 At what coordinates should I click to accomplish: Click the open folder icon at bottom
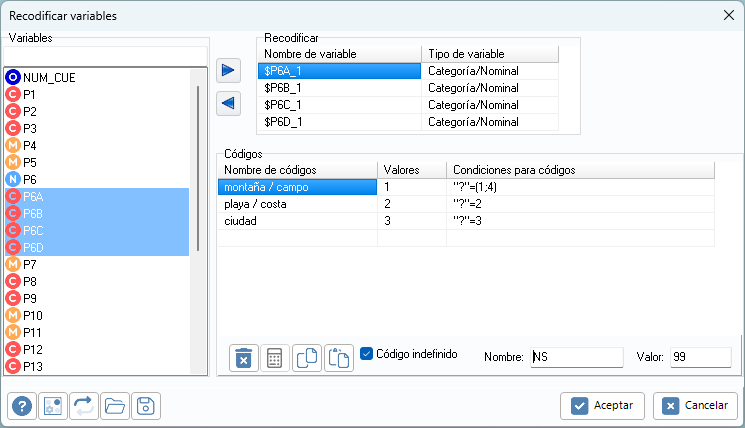coord(114,405)
